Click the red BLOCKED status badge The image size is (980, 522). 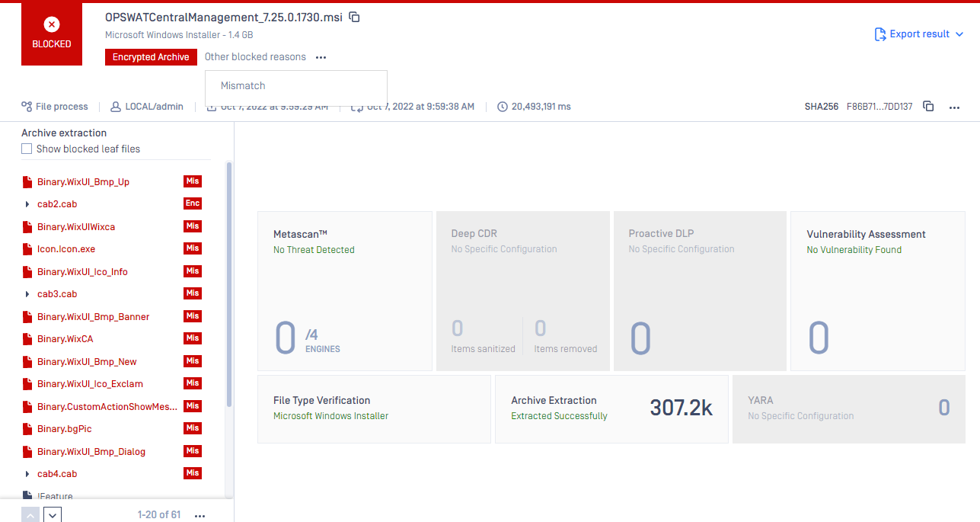(x=52, y=34)
